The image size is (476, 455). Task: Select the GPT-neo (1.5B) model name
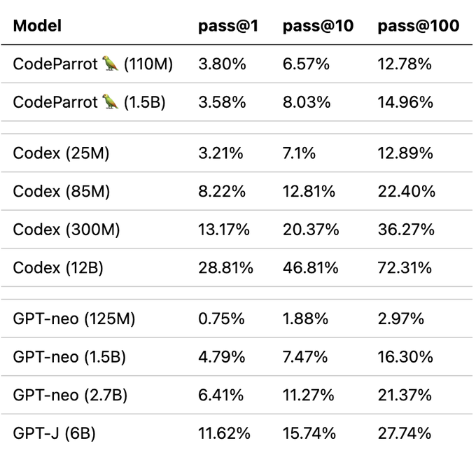69,357
